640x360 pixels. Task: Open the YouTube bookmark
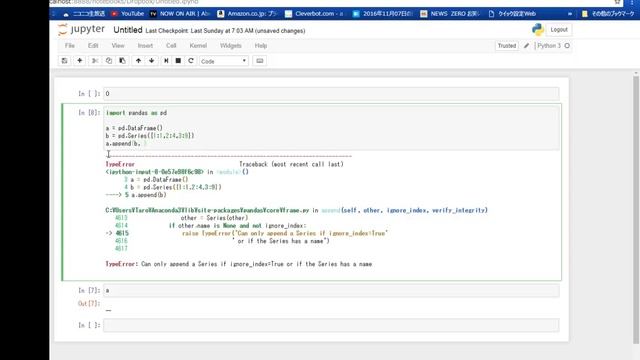(128, 13)
